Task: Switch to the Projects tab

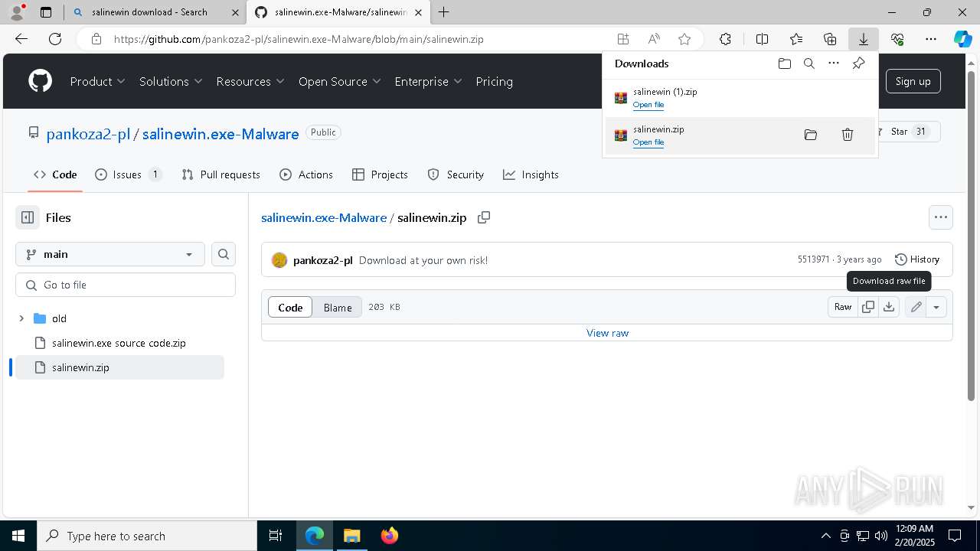Action: click(380, 174)
